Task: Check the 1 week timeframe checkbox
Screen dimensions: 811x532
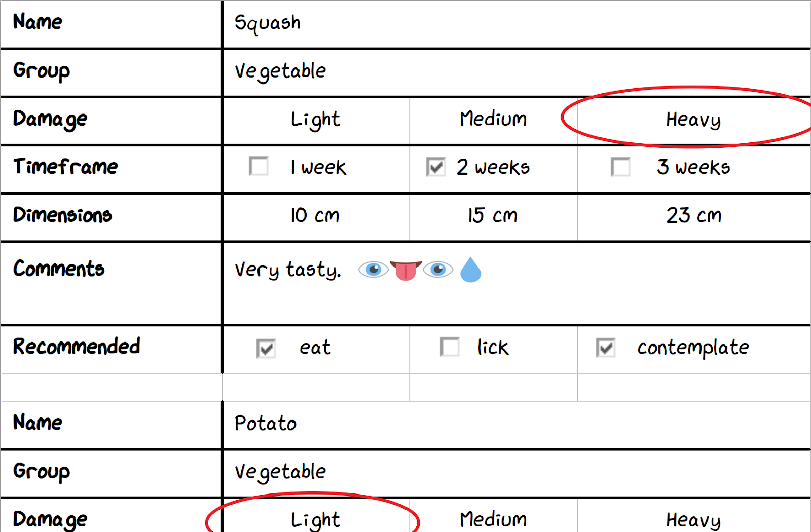Action: point(259,166)
